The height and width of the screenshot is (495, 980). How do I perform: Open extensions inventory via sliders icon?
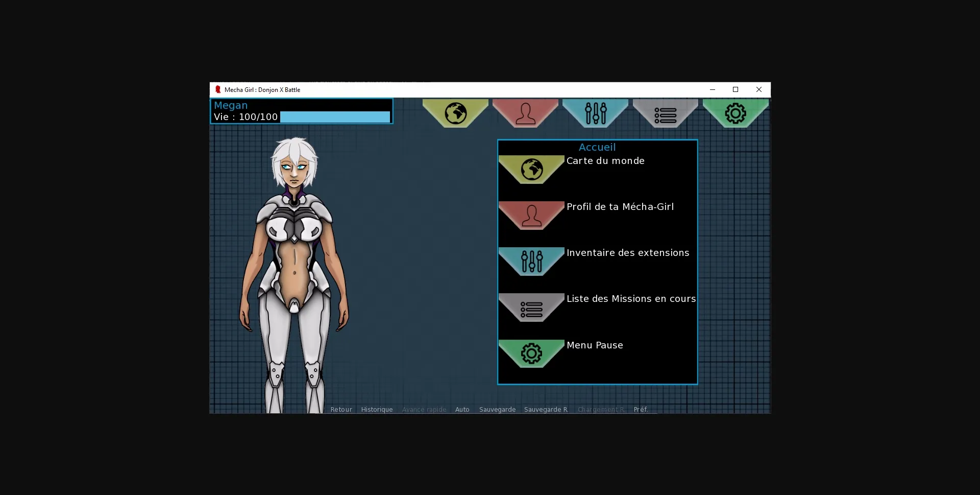coord(596,113)
